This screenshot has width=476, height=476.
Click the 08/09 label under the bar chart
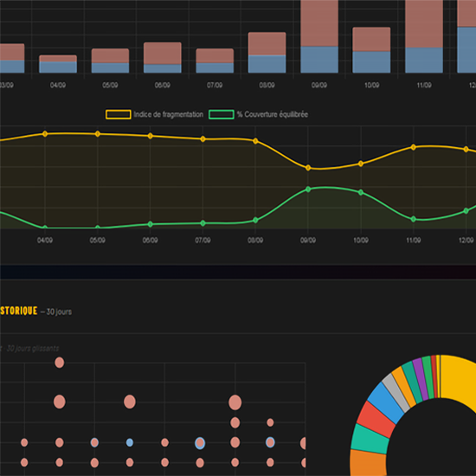[x=267, y=86]
